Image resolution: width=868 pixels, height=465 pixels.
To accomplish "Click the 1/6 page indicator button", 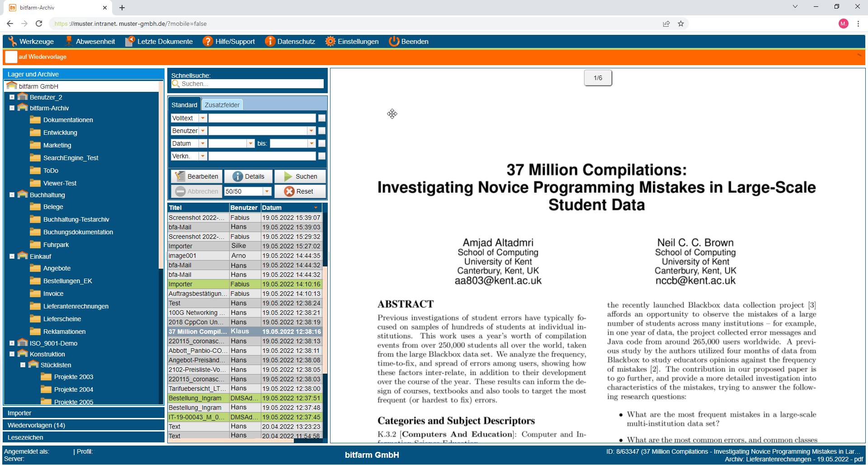I will [x=598, y=78].
